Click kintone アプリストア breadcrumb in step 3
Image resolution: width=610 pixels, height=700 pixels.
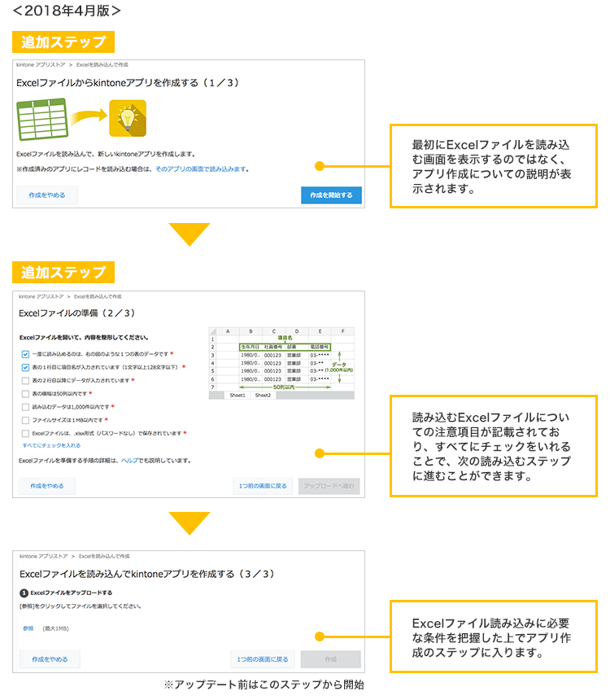[42, 558]
